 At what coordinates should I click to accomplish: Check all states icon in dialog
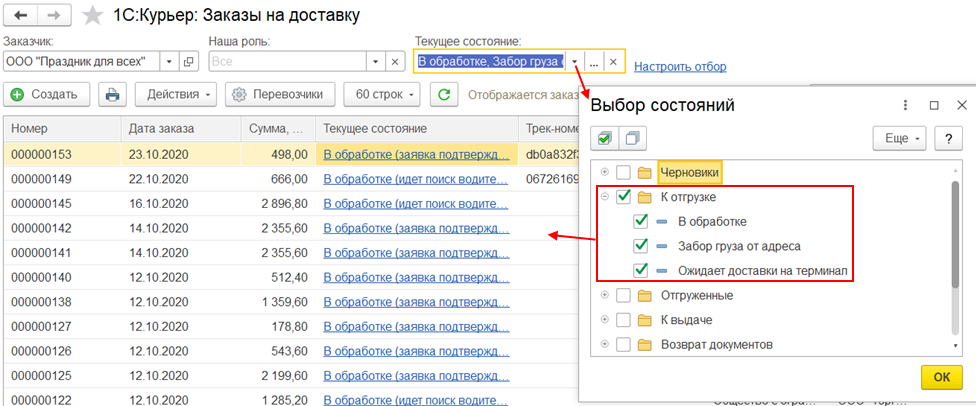tap(604, 138)
